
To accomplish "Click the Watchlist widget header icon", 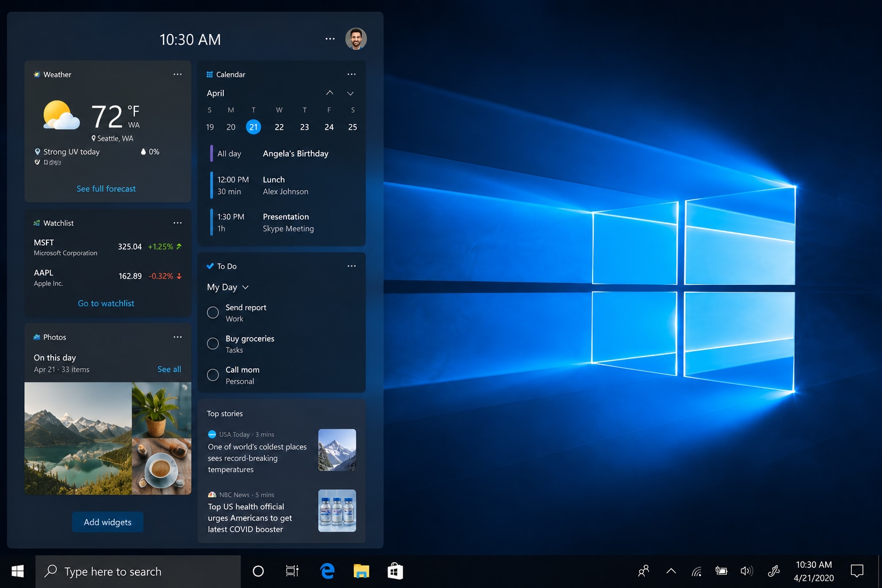I will point(37,223).
